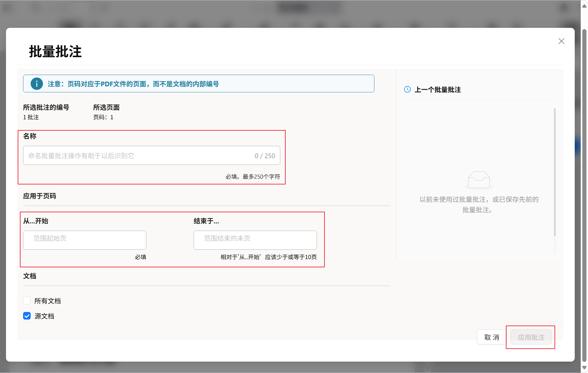Click the PDF page number notice text
Image resolution: width=588 pixels, height=373 pixels.
133,84
